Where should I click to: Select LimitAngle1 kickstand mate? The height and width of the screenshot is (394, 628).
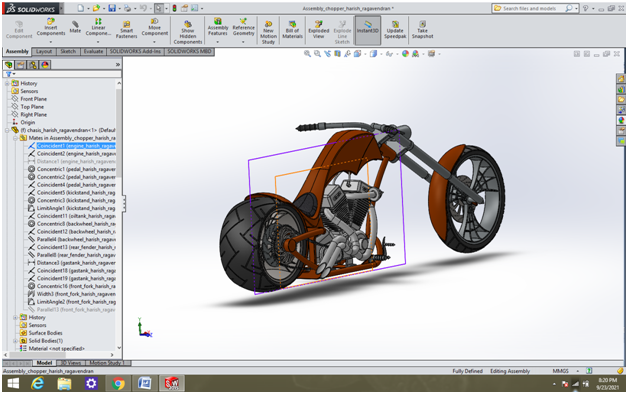(76, 208)
